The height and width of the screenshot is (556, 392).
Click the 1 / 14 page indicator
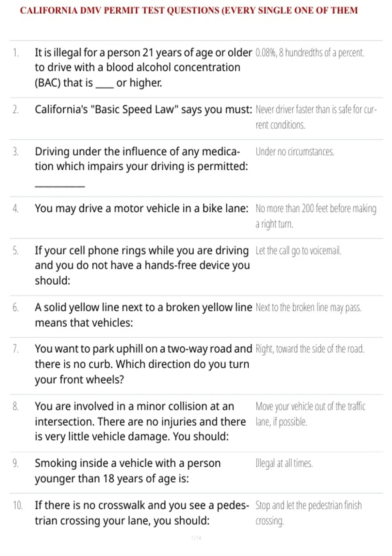tap(196, 538)
